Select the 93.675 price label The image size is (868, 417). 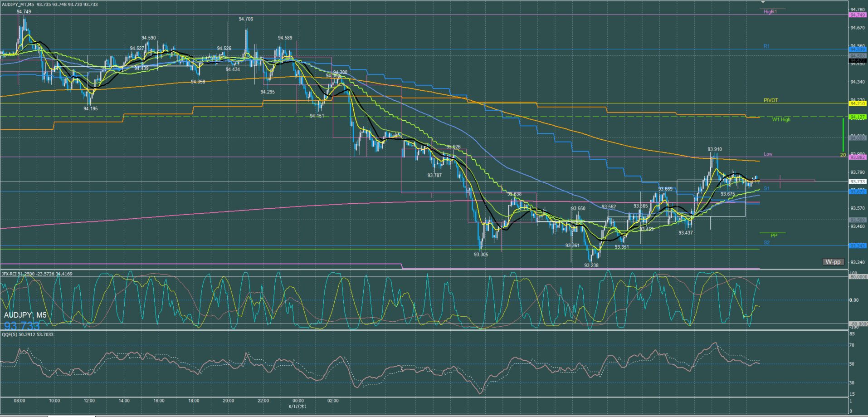pyautogui.click(x=728, y=194)
